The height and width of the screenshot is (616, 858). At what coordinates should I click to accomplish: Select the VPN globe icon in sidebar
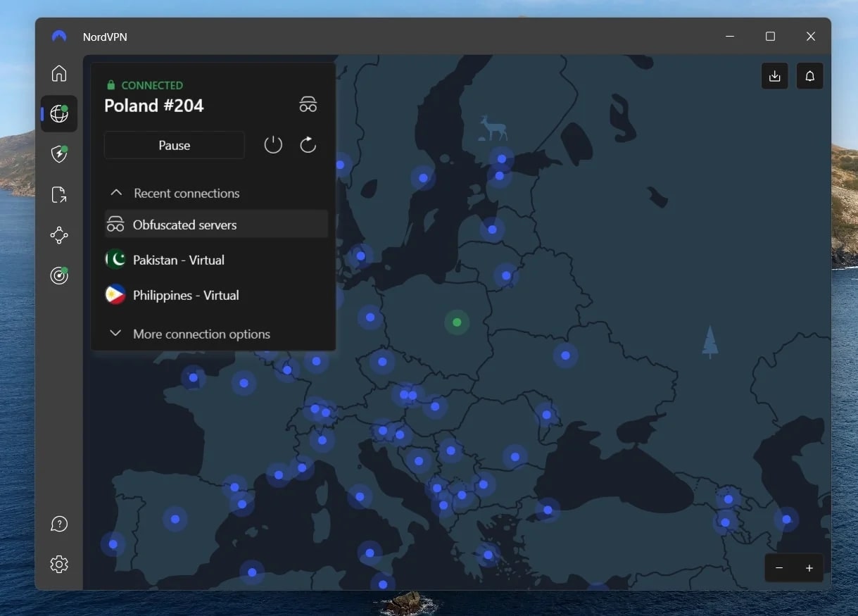58,113
